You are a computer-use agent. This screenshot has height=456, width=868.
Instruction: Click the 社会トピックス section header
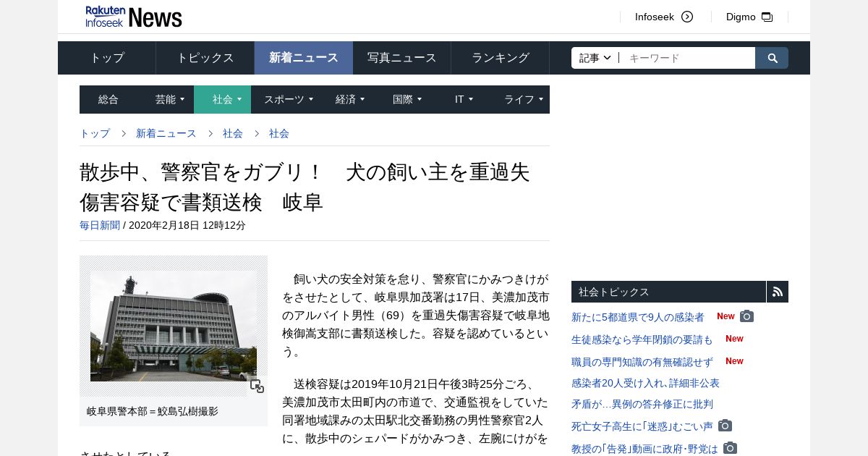point(668,292)
